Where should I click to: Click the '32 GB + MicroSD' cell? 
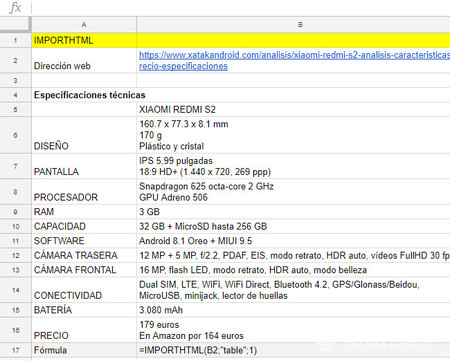tap(293, 226)
